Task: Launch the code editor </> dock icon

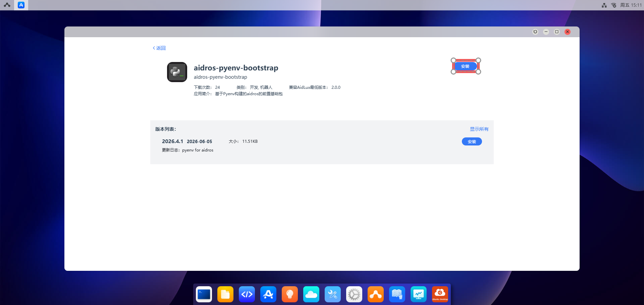Action: point(247,294)
